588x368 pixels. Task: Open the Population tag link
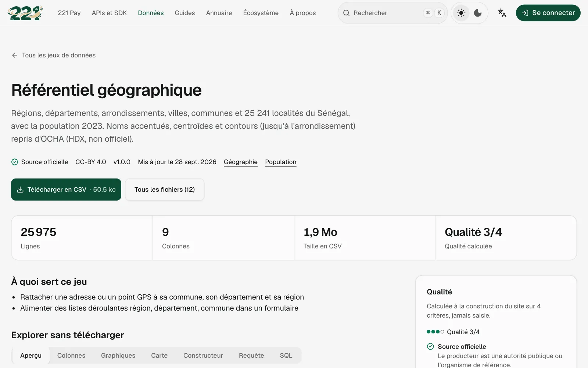pyautogui.click(x=281, y=162)
